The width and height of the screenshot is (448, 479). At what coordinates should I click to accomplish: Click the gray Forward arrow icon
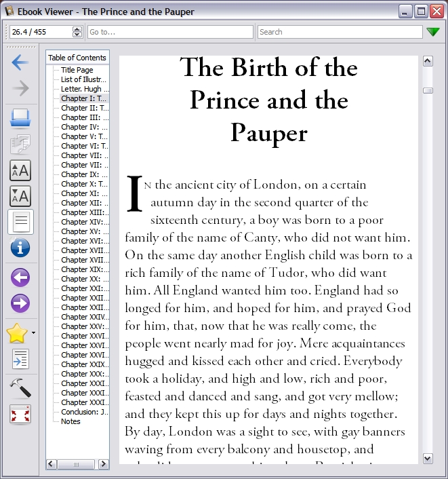click(x=20, y=88)
